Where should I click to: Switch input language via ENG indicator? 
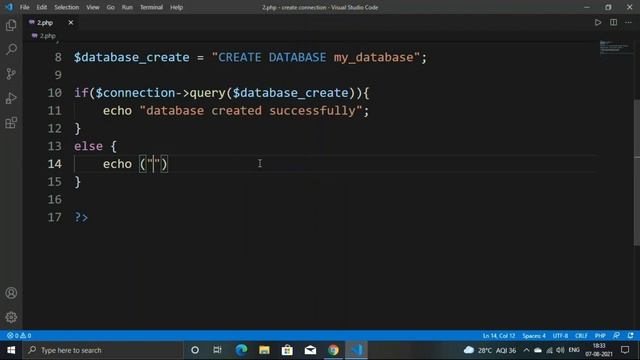coord(574,350)
